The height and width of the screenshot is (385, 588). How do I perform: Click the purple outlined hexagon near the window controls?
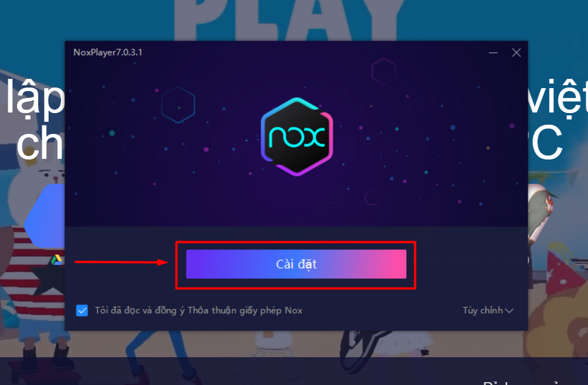pos(384,71)
